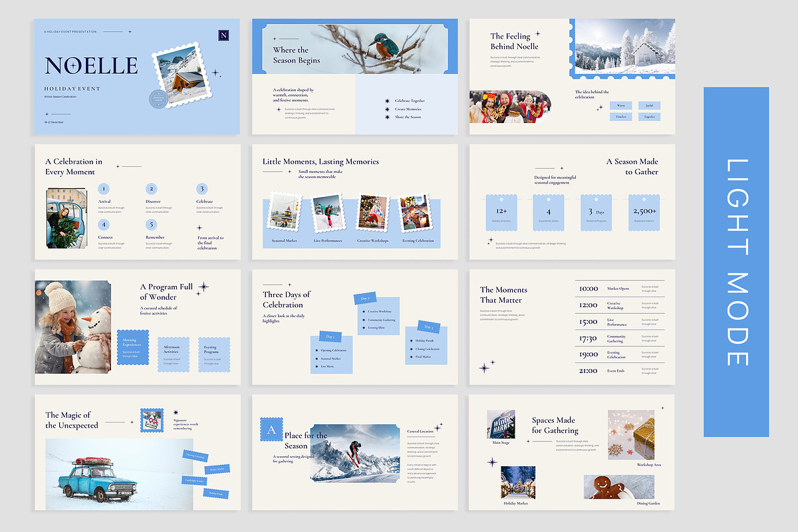Click the 3 Days Seasonal Program stat card

point(596,213)
